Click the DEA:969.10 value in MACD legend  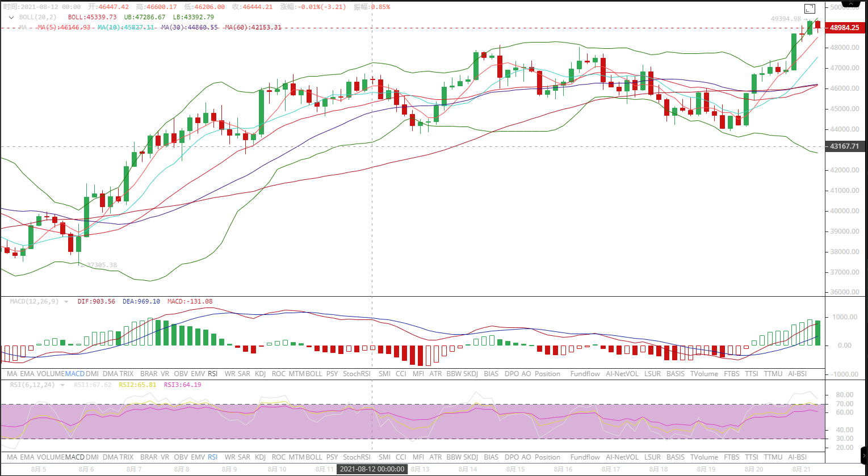pos(141,302)
